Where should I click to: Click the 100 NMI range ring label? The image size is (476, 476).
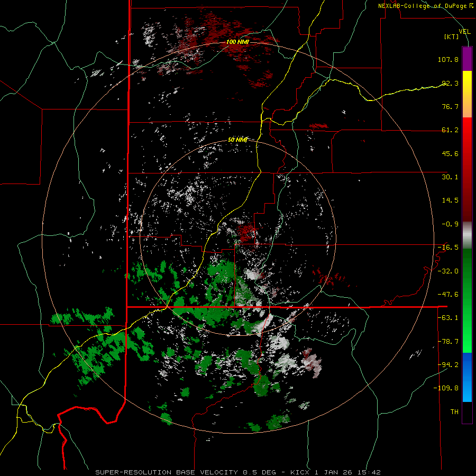coord(237,42)
